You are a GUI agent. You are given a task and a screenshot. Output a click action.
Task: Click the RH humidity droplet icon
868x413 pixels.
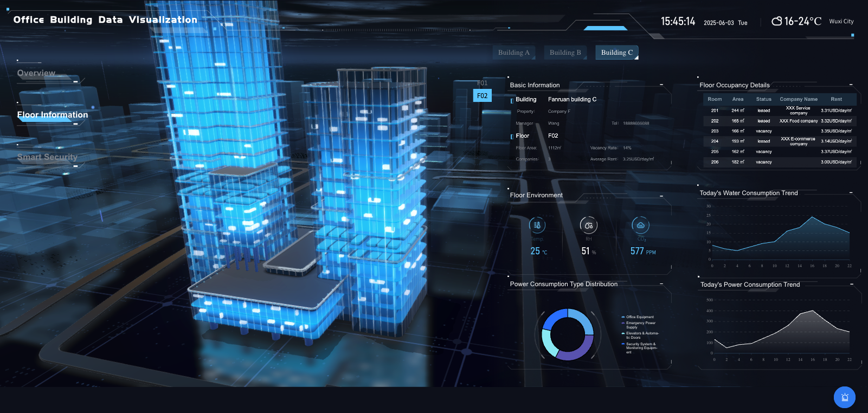(589, 225)
